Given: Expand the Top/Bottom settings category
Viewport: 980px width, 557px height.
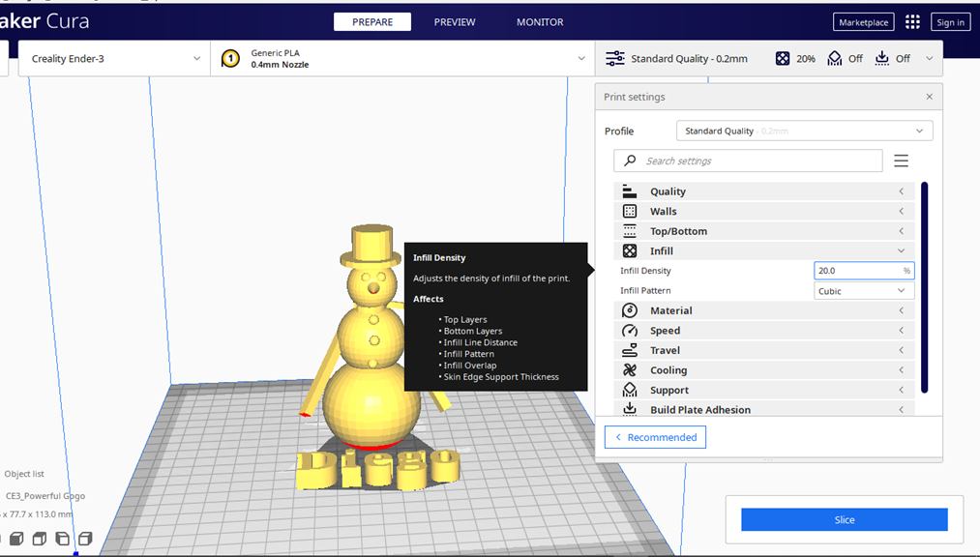Looking at the screenshot, I should (x=763, y=231).
